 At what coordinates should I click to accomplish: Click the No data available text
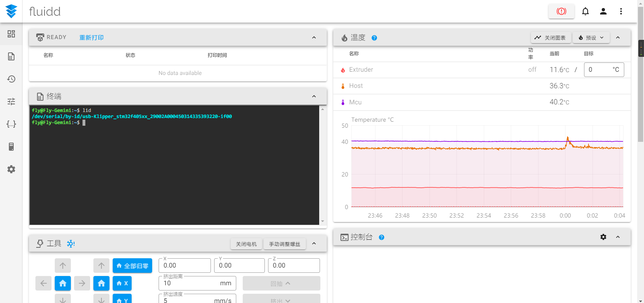180,73
